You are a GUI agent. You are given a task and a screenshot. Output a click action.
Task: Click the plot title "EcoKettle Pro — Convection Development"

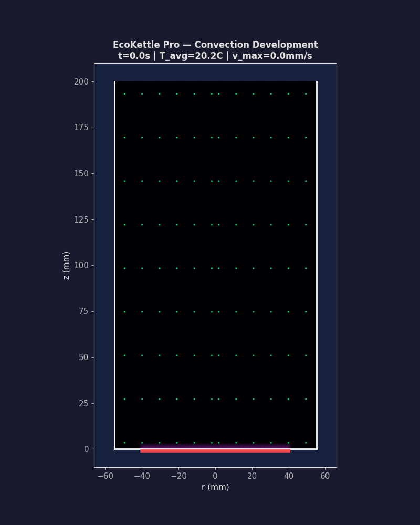[x=215, y=45]
